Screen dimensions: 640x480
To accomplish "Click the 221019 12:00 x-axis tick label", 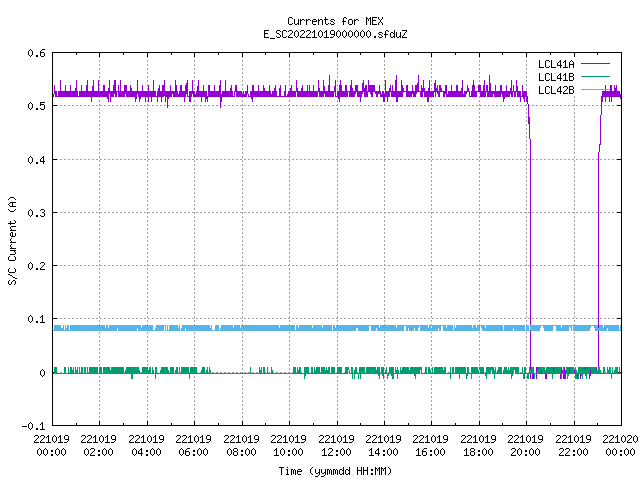I will pyautogui.click(x=336, y=445).
